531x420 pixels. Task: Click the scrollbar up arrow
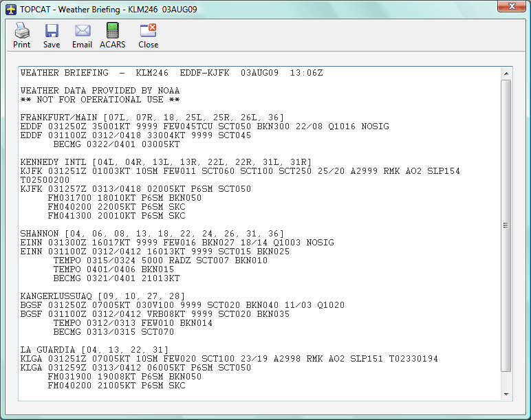coord(506,74)
